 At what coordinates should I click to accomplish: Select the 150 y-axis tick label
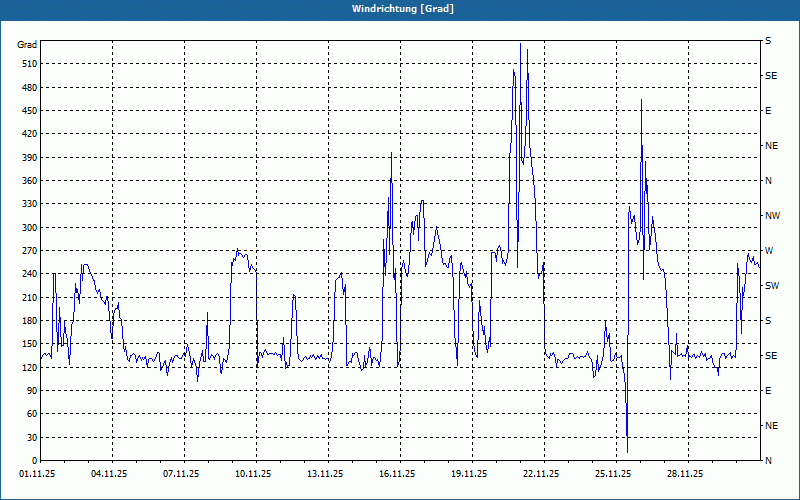coord(30,344)
